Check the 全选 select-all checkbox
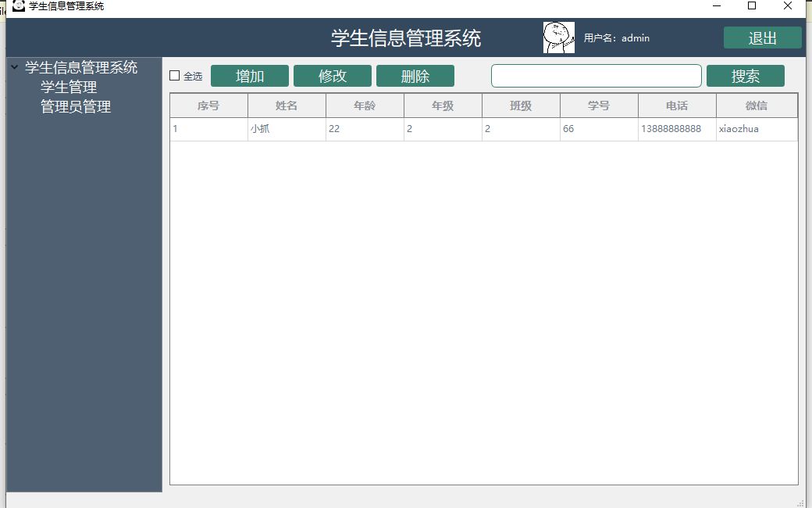This screenshot has height=508, width=812. (175, 75)
